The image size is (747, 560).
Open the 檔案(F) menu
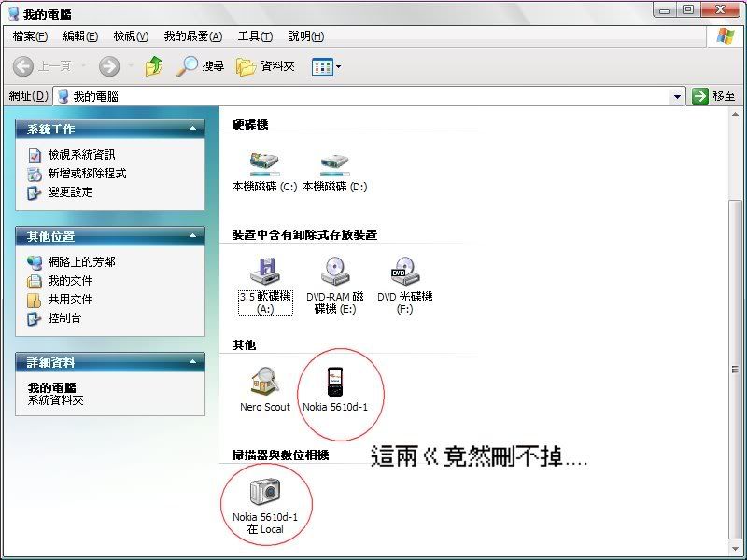pos(30,36)
